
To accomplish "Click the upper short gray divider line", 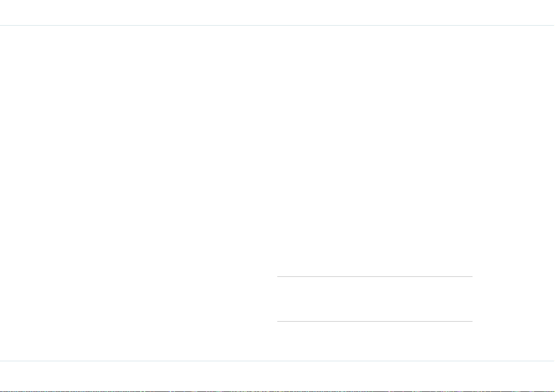I will point(375,276).
